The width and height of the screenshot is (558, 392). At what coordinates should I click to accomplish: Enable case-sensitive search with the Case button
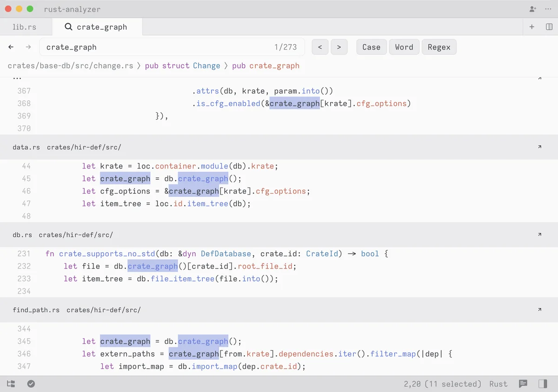point(371,46)
